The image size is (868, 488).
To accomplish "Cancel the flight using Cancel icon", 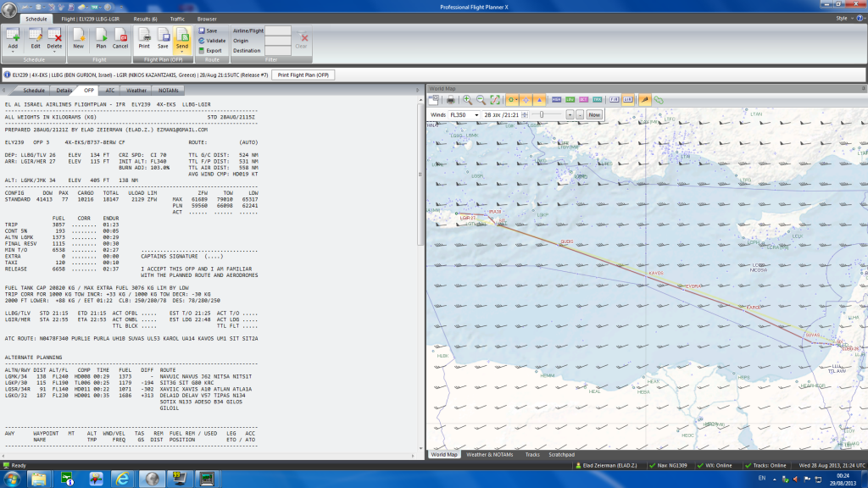I will (x=120, y=36).
